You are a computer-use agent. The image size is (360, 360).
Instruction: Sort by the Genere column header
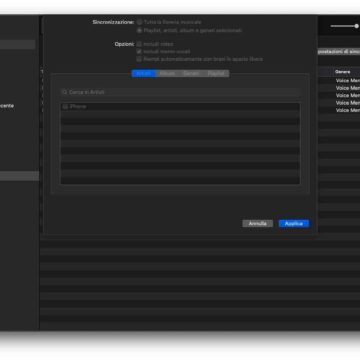point(343,72)
